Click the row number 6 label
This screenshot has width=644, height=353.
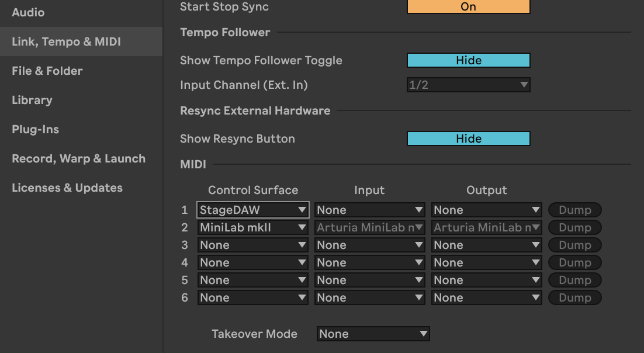click(185, 297)
